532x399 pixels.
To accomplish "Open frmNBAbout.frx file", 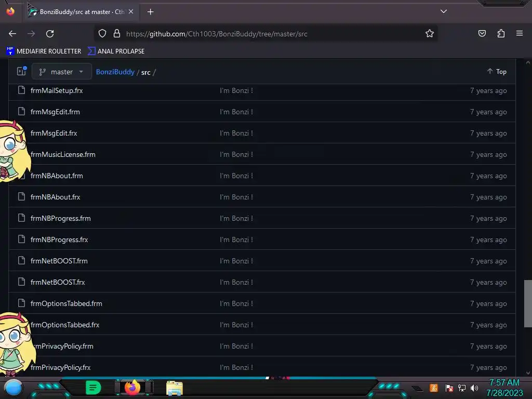I will click(x=55, y=197).
